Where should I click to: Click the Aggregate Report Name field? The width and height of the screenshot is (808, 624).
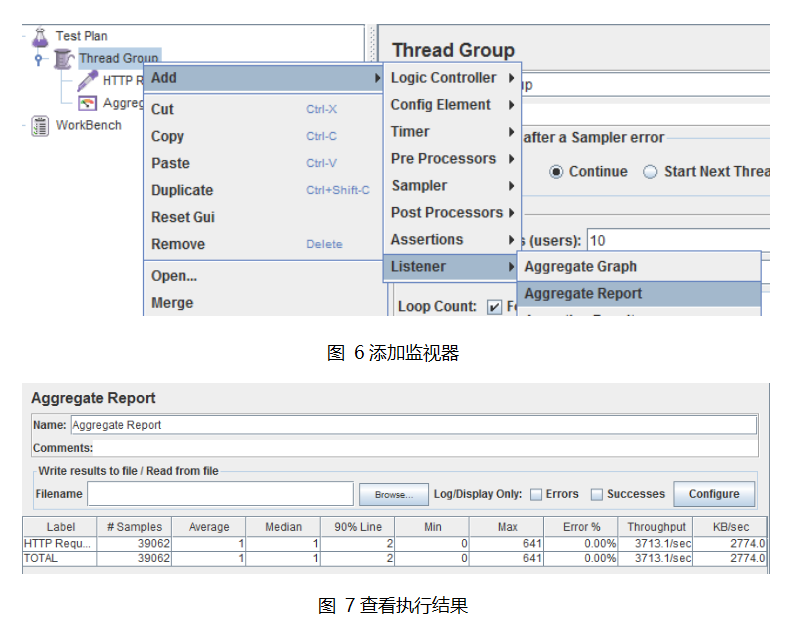pos(414,425)
